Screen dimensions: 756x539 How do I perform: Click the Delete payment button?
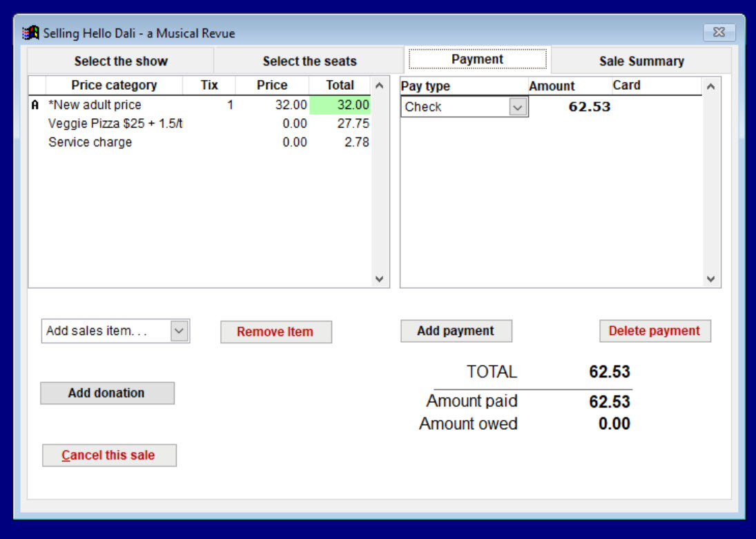[x=655, y=331]
